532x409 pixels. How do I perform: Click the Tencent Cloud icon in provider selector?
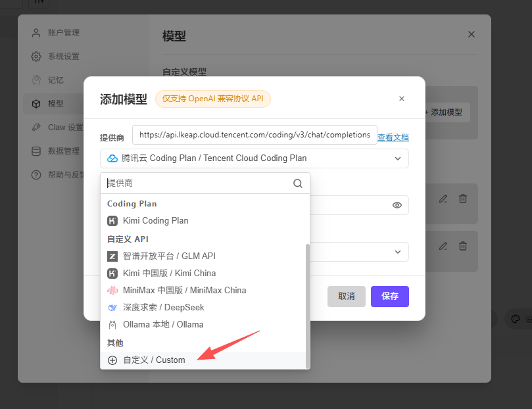click(x=112, y=158)
